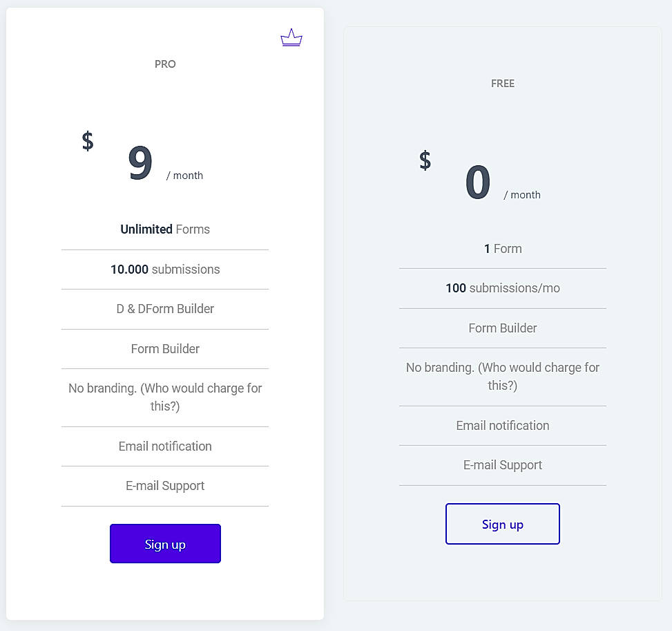Click Email notification under Pro plan
The height and width of the screenshot is (631, 672).
click(x=165, y=446)
